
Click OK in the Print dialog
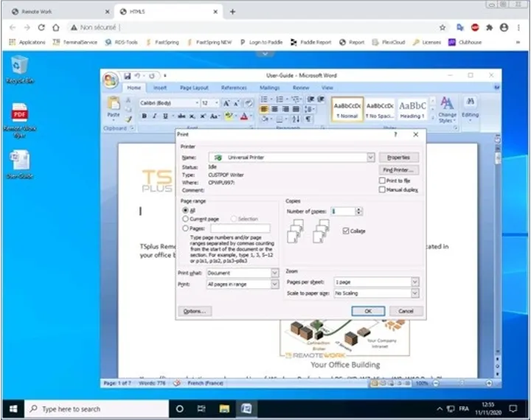point(368,311)
